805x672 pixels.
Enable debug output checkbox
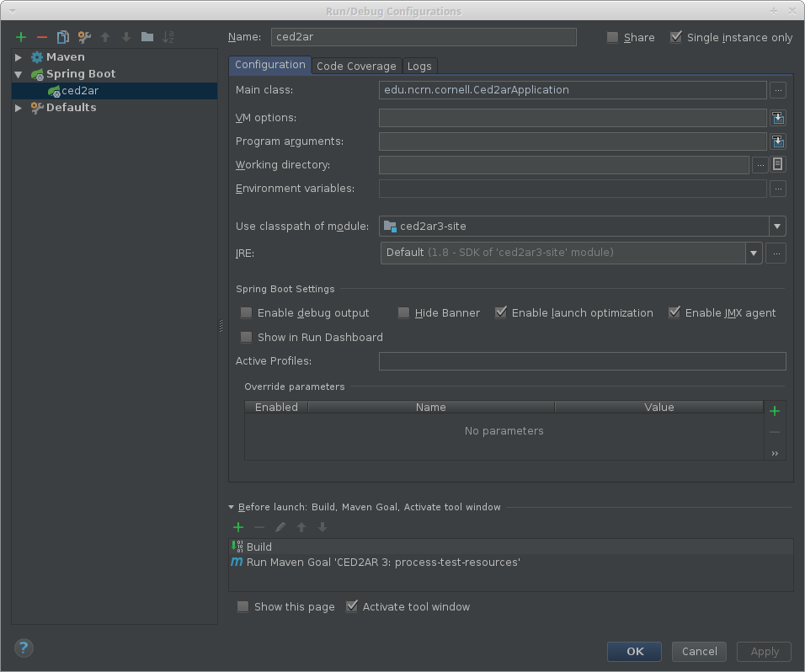(x=247, y=312)
